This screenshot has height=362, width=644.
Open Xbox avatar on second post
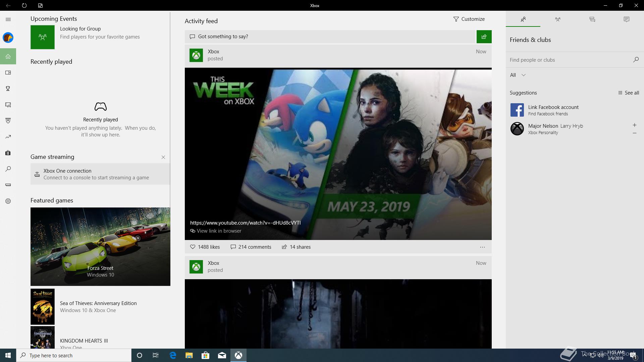click(196, 267)
